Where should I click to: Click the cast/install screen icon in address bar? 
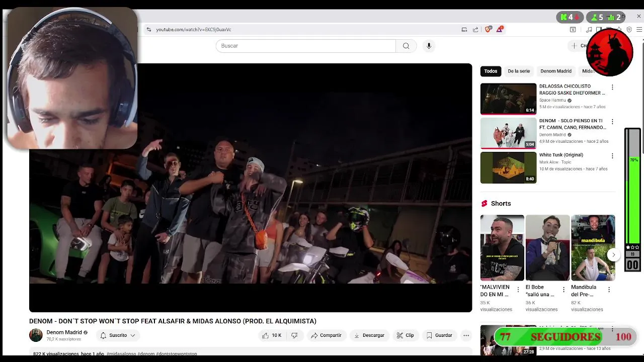coord(464,30)
